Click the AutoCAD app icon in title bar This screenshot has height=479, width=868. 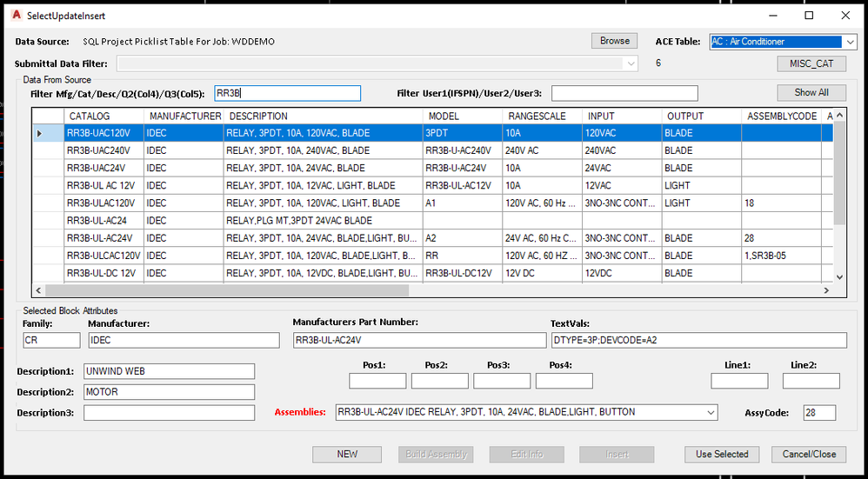click(16, 16)
